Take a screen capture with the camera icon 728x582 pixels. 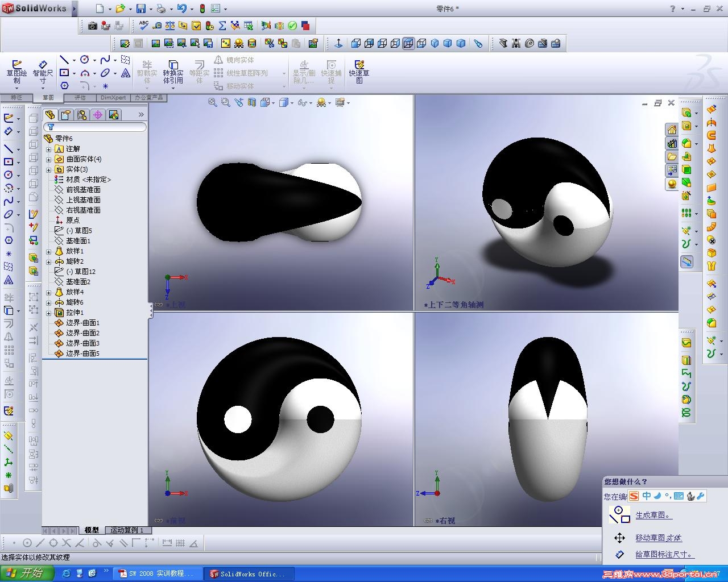click(93, 26)
